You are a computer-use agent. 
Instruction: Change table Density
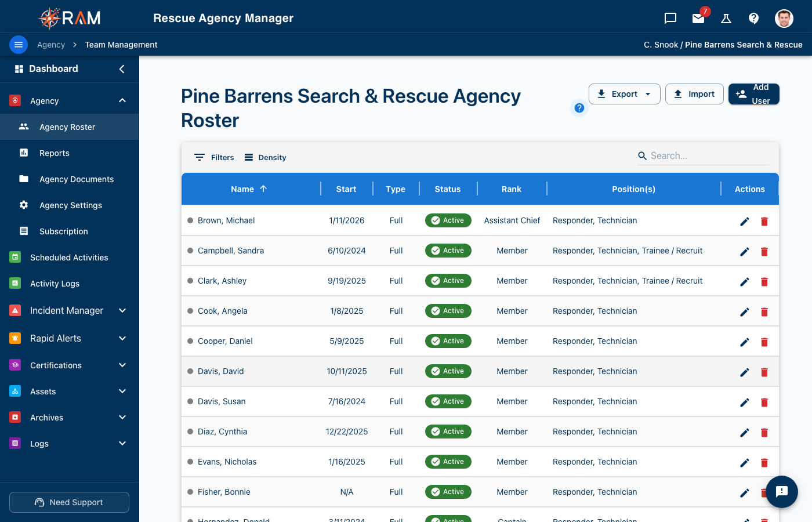(265, 157)
